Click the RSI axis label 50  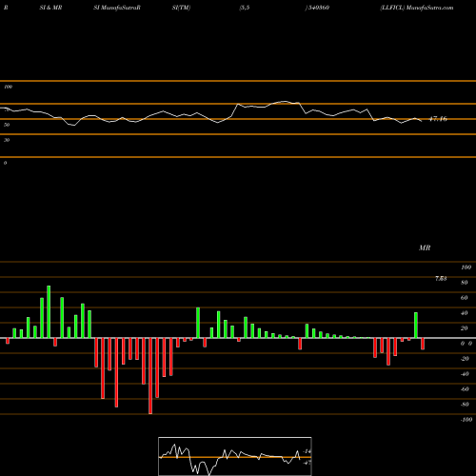tap(7, 125)
